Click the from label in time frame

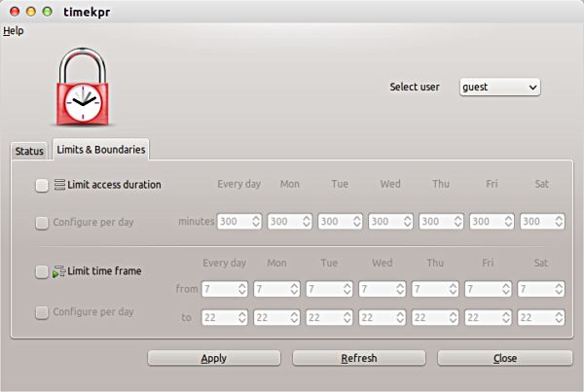(187, 289)
